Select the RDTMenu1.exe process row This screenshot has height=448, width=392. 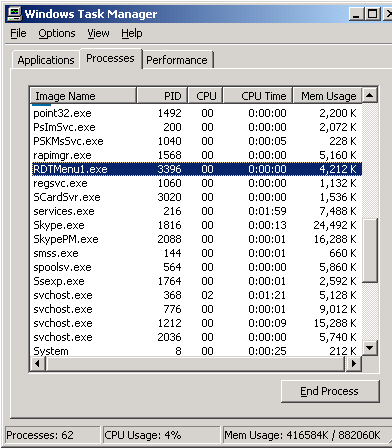(196, 169)
